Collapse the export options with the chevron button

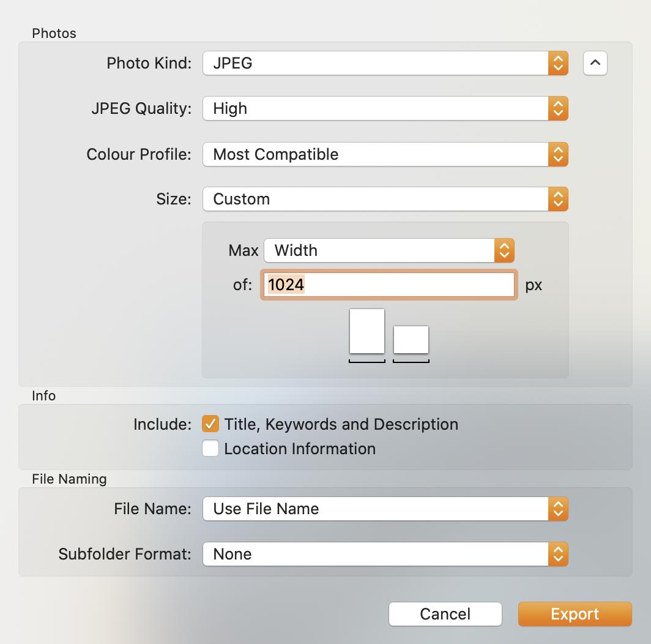[595, 63]
